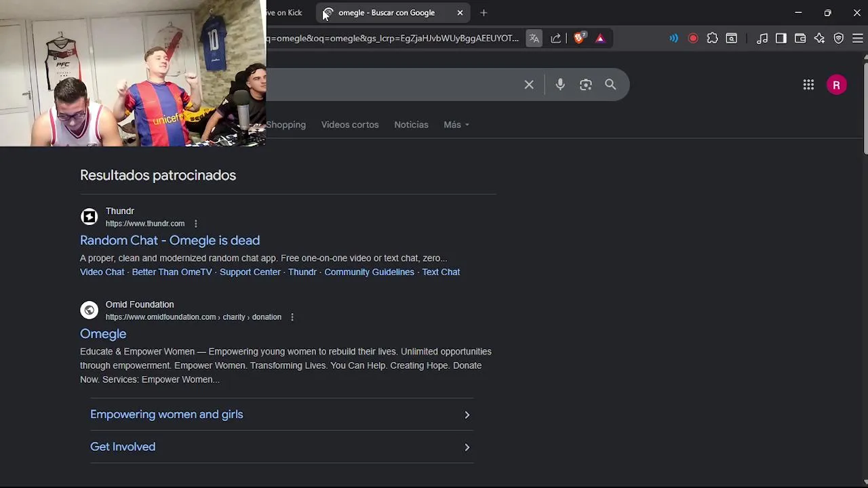Open the Brave VPN shield icon
Image resolution: width=868 pixels, height=488 pixels.
click(x=839, y=39)
